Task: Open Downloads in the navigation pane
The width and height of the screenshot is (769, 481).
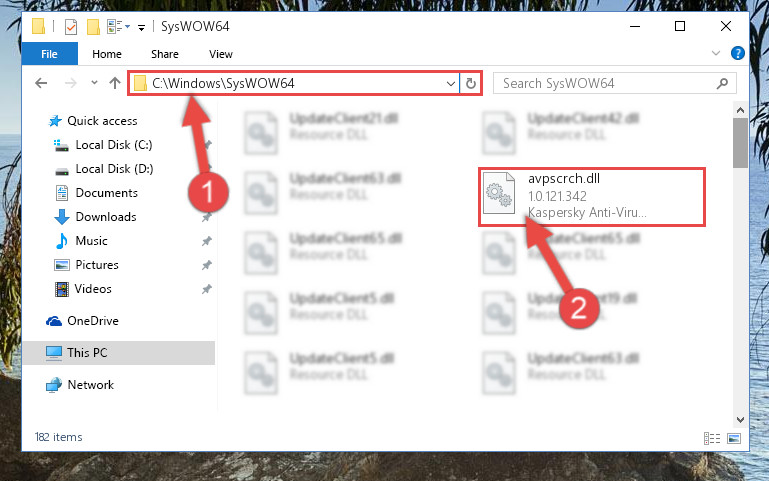Action: click(x=105, y=217)
